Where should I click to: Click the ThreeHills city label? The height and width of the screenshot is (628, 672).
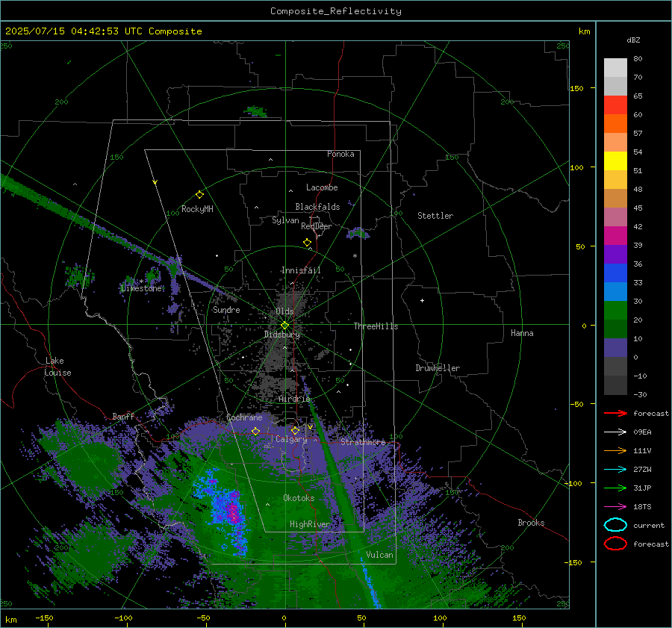[376, 326]
